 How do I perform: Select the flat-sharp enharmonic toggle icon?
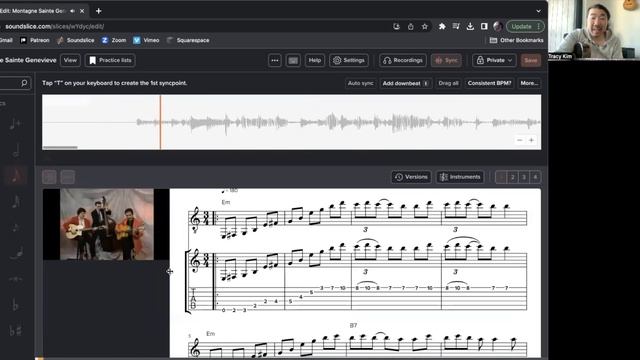[16, 330]
